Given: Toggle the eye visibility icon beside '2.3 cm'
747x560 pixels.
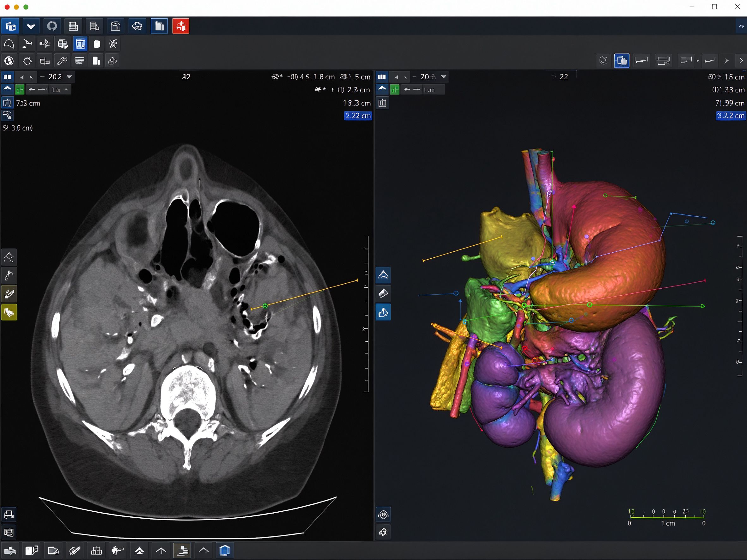Looking at the screenshot, I should pos(320,90).
